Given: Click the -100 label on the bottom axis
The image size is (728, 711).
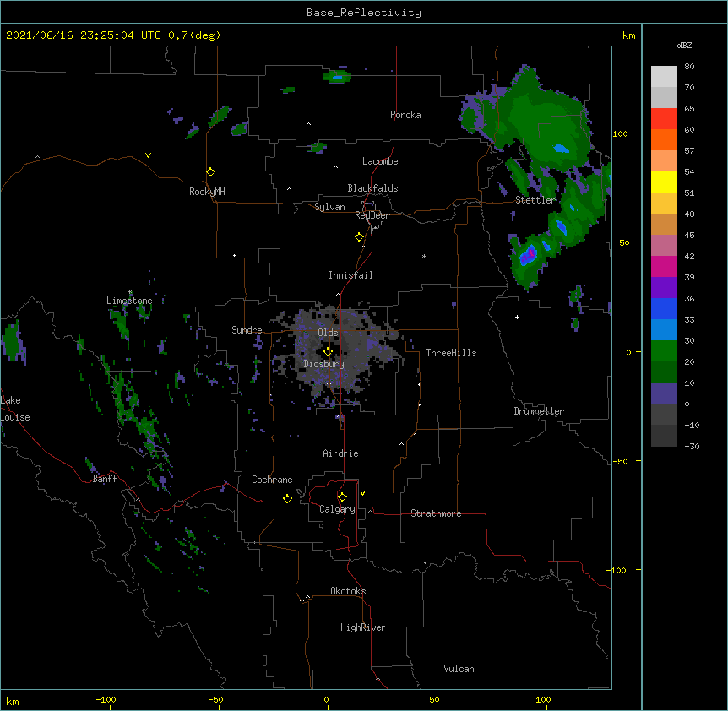Looking at the screenshot, I should [106, 699].
